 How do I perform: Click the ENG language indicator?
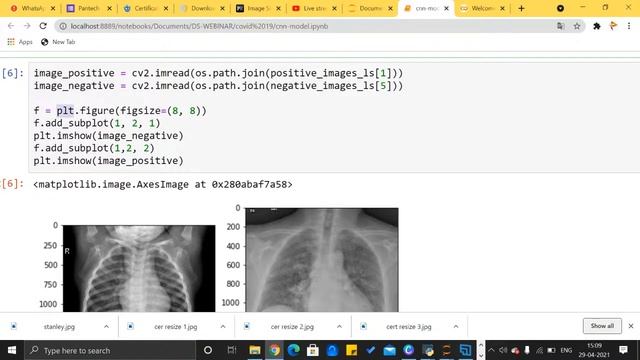[566, 350]
